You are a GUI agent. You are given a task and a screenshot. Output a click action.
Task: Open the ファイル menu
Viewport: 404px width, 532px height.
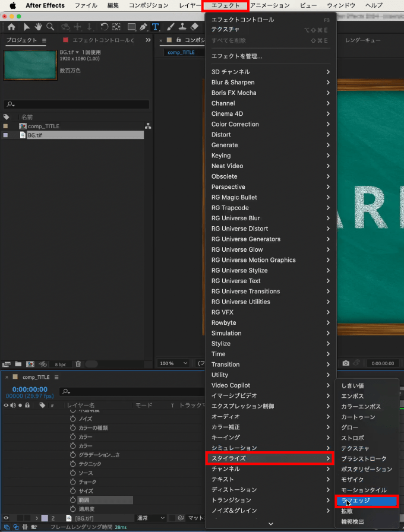tap(86, 5)
